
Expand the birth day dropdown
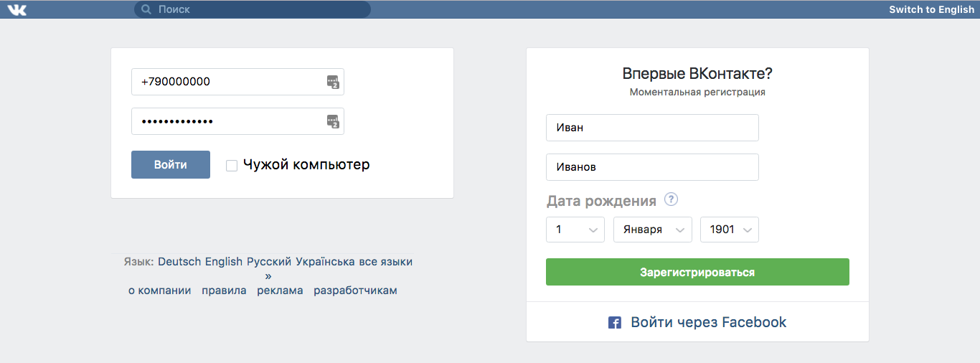(x=575, y=230)
